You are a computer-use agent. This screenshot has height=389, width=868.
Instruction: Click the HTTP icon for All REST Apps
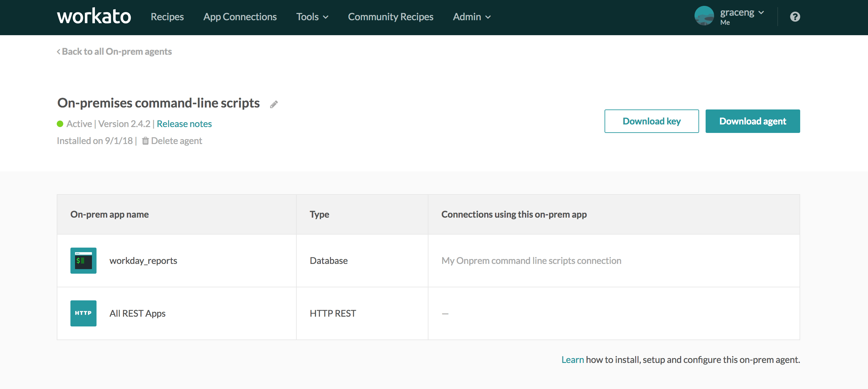pyautogui.click(x=83, y=313)
